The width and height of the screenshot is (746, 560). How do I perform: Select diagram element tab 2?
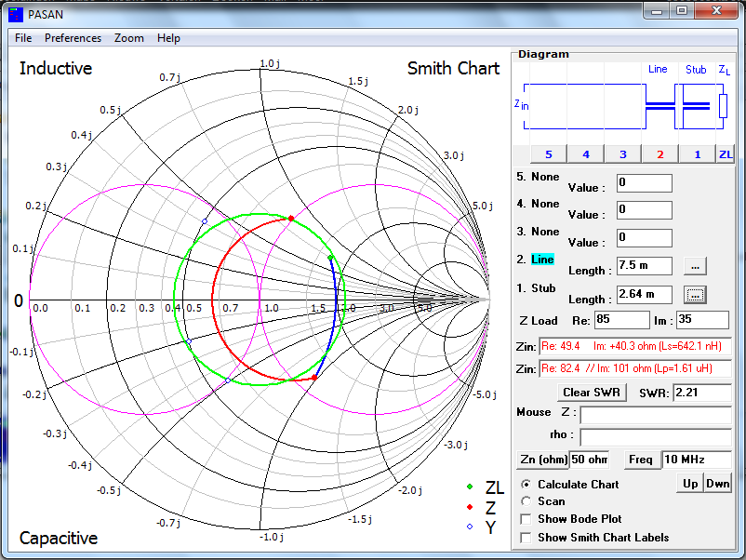coord(659,154)
